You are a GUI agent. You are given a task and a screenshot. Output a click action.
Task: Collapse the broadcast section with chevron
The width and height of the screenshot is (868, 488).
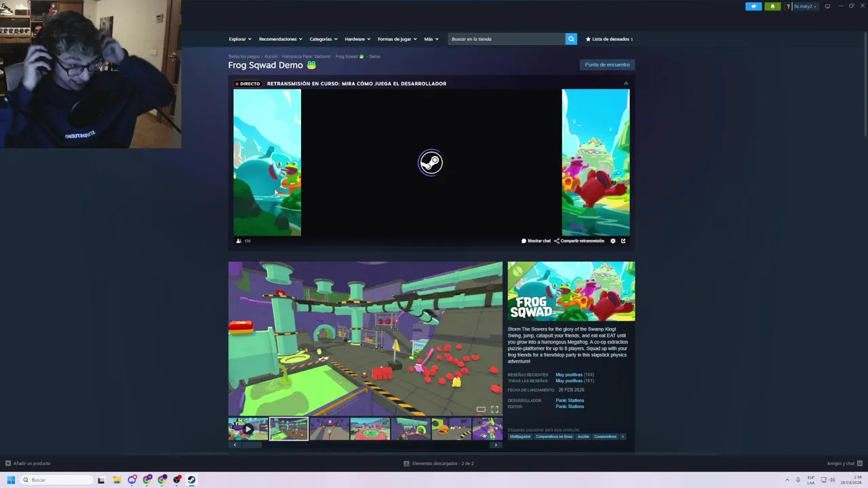pos(626,83)
